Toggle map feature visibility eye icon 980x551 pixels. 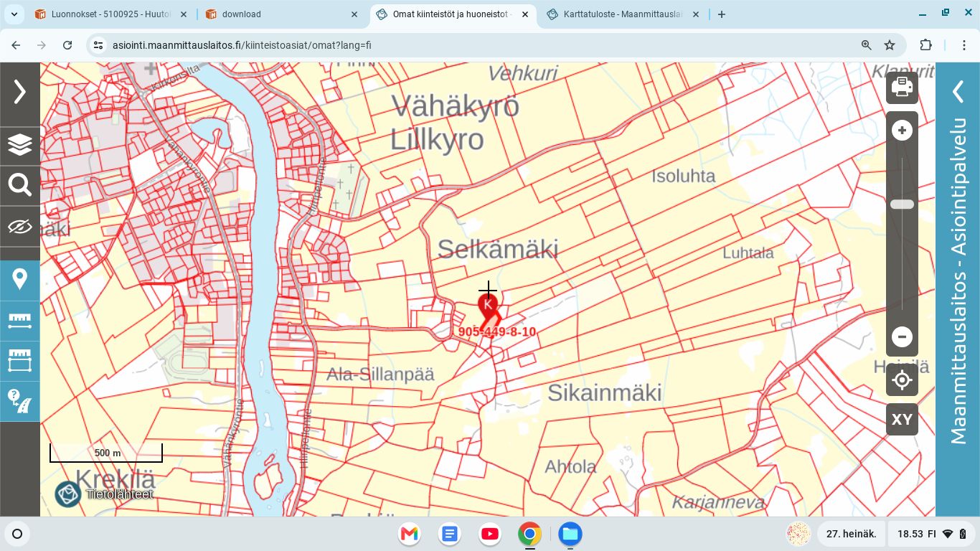[x=20, y=227]
